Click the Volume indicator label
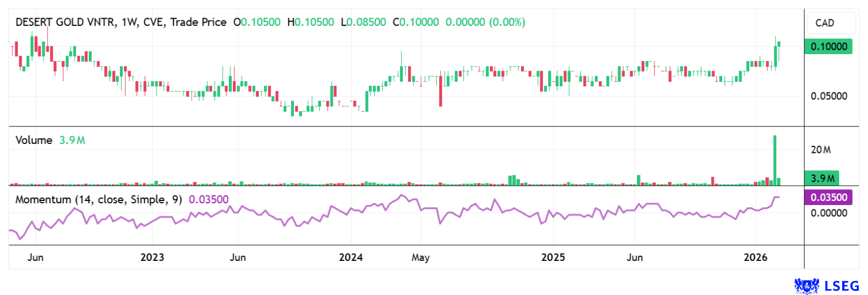Screen dimensions: 868x295 34,140
